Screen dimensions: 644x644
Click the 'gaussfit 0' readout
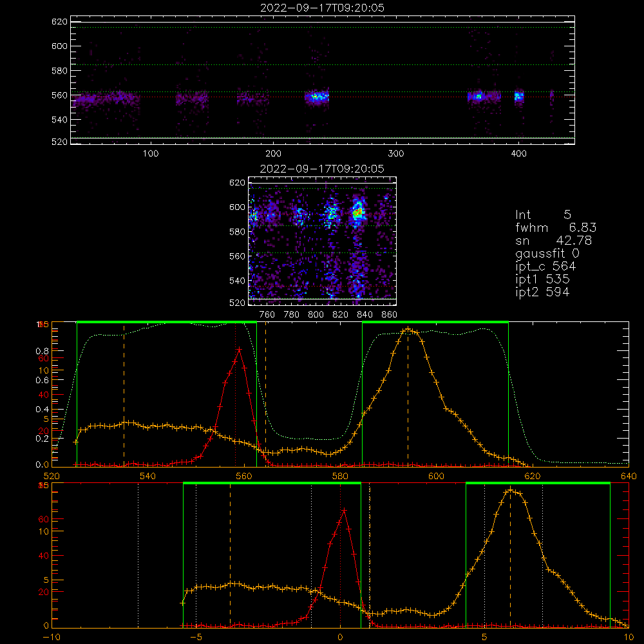click(547, 253)
